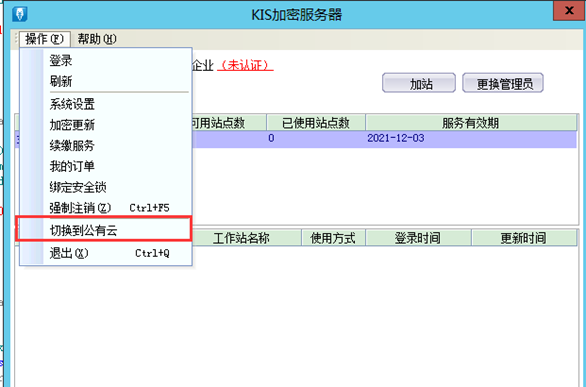Choose 续缴服务 menu entry
The height and width of the screenshot is (387, 586).
pos(106,145)
